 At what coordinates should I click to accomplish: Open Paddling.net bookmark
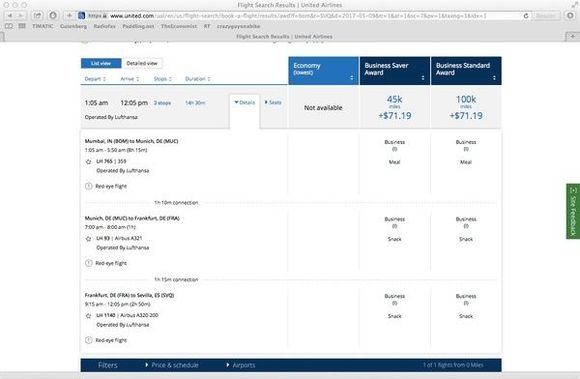138,26
